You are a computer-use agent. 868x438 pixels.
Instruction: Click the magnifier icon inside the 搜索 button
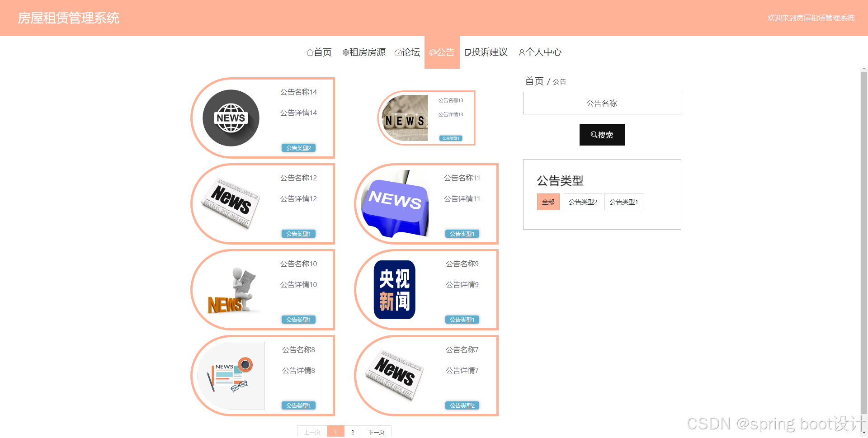[594, 135]
